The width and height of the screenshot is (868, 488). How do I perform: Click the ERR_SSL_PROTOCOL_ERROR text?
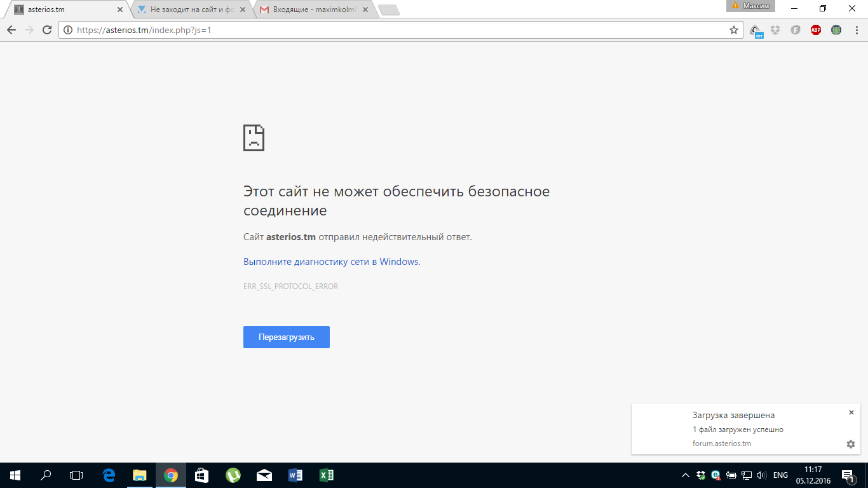290,287
